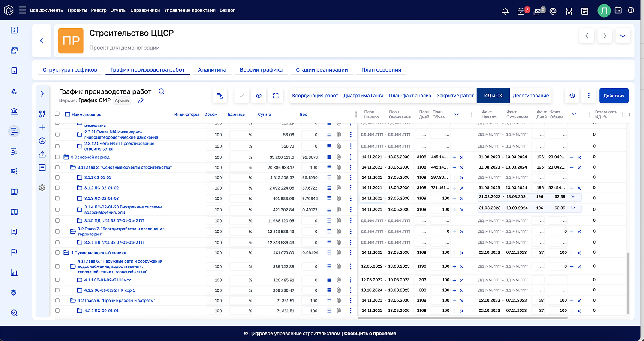Image resolution: width=644 pixels, height=341 pixels.
Task: Open the equalizer settings icon in header
Action: tap(569, 12)
